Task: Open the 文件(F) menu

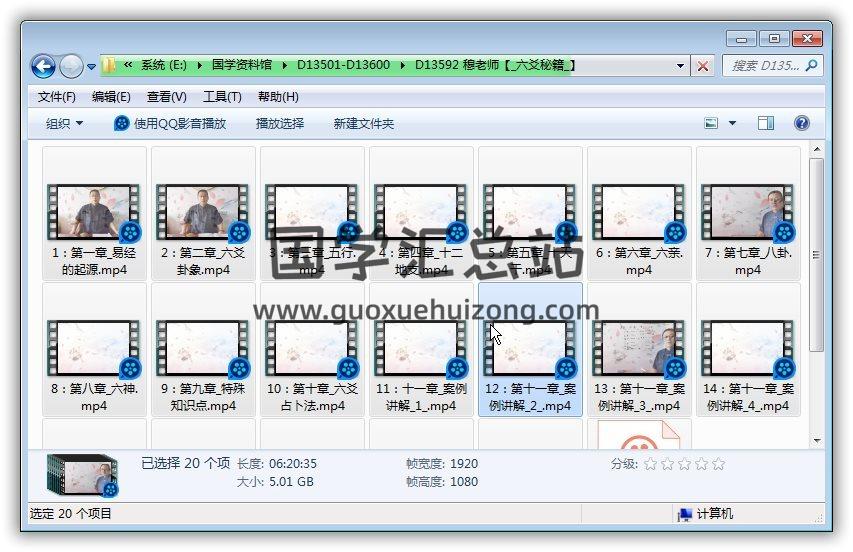Action: pyautogui.click(x=57, y=97)
